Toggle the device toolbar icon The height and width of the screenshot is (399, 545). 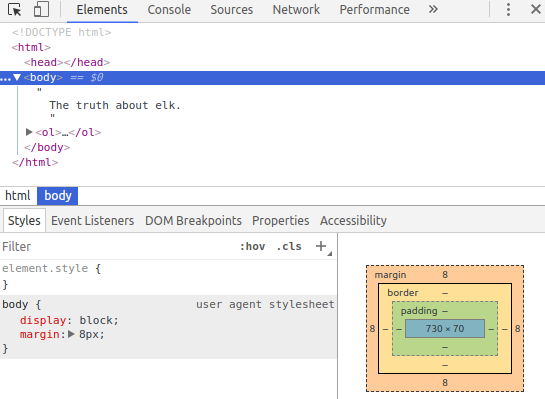click(x=41, y=9)
